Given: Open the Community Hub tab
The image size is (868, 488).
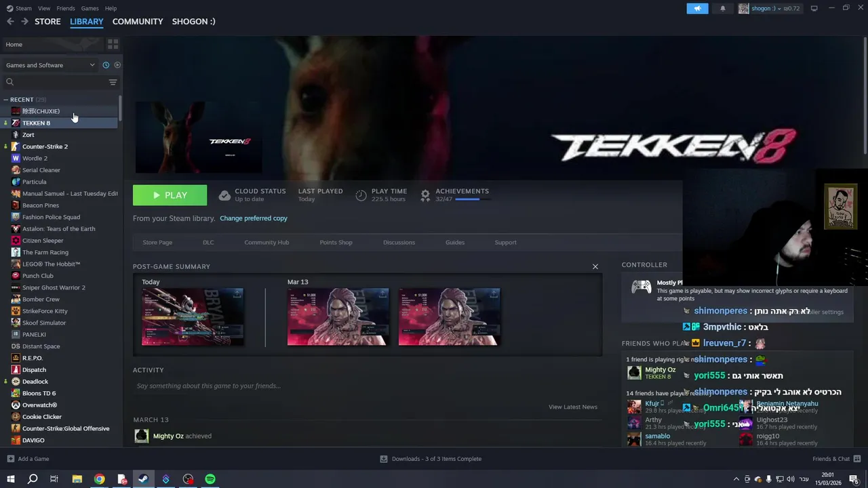Looking at the screenshot, I should click(267, 243).
